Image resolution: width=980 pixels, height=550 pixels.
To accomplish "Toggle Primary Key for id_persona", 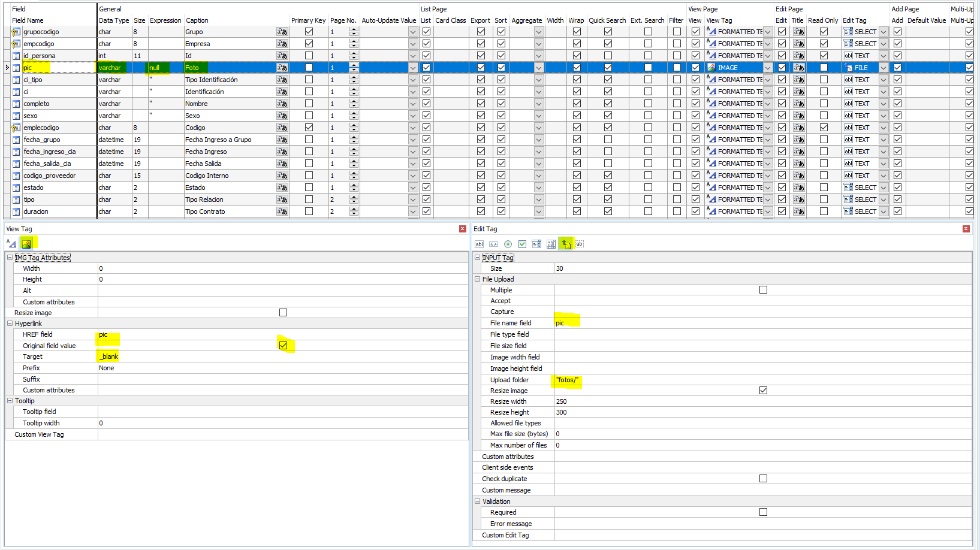I will pos(309,56).
